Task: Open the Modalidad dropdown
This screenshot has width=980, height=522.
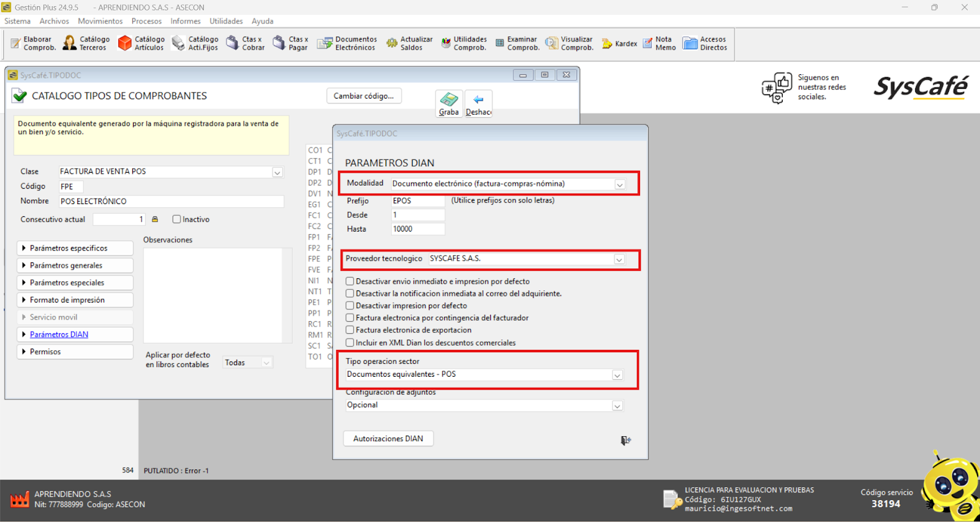Action: (620, 184)
